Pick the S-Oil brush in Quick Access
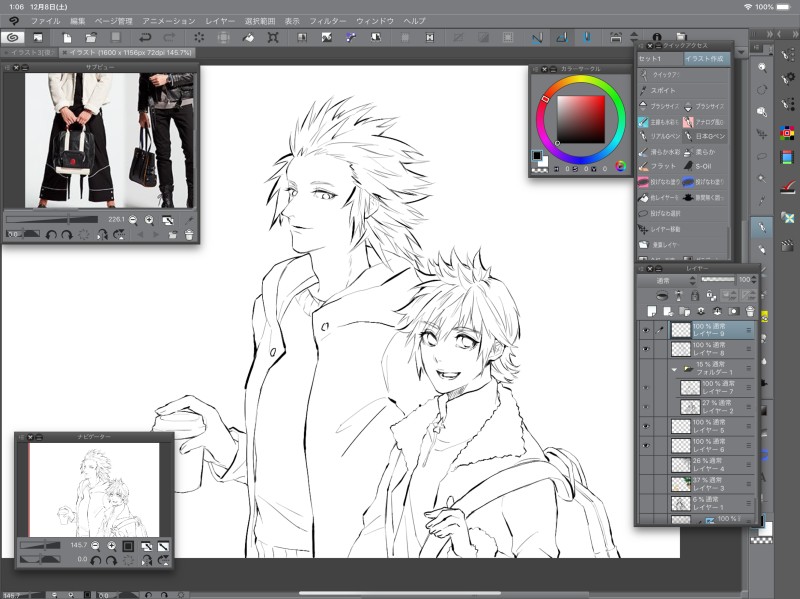The height and width of the screenshot is (599, 800). [x=704, y=165]
